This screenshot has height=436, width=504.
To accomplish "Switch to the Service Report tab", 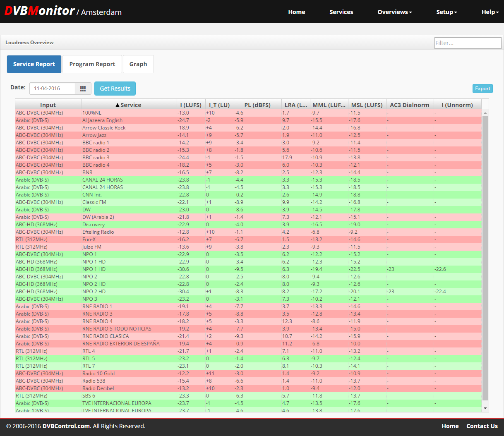I will click(34, 64).
